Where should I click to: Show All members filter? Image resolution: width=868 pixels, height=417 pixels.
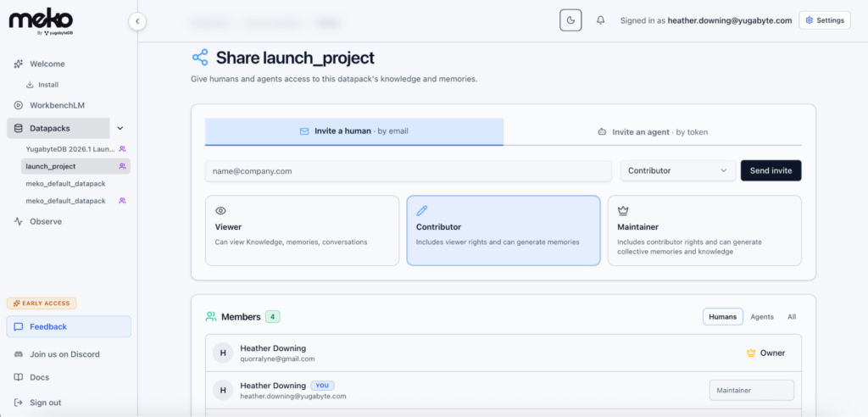coord(792,317)
